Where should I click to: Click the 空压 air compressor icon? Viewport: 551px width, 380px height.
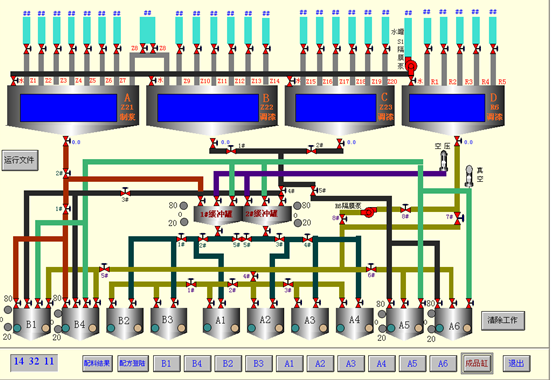(445, 160)
